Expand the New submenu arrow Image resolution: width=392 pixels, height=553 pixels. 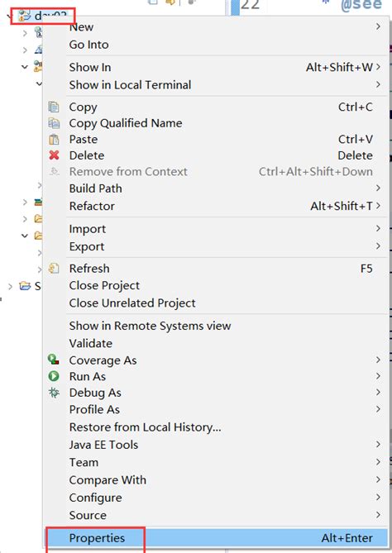378,26
